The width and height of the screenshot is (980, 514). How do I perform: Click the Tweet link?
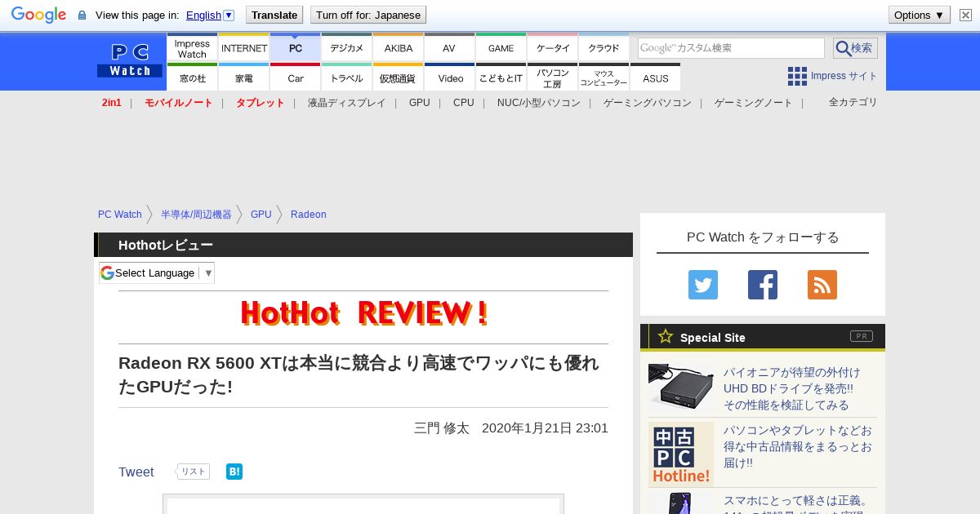(136, 472)
